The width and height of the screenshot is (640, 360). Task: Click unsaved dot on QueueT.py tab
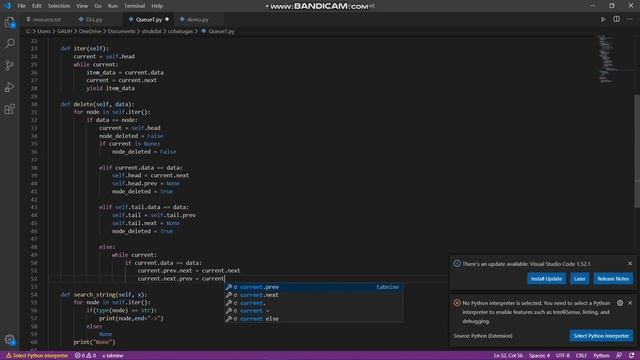click(x=167, y=20)
